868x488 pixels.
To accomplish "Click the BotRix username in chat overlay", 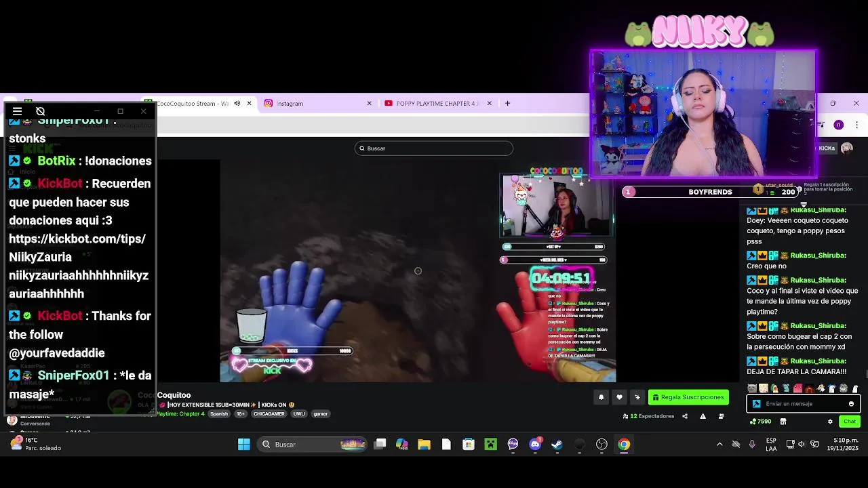I will pos(56,161).
